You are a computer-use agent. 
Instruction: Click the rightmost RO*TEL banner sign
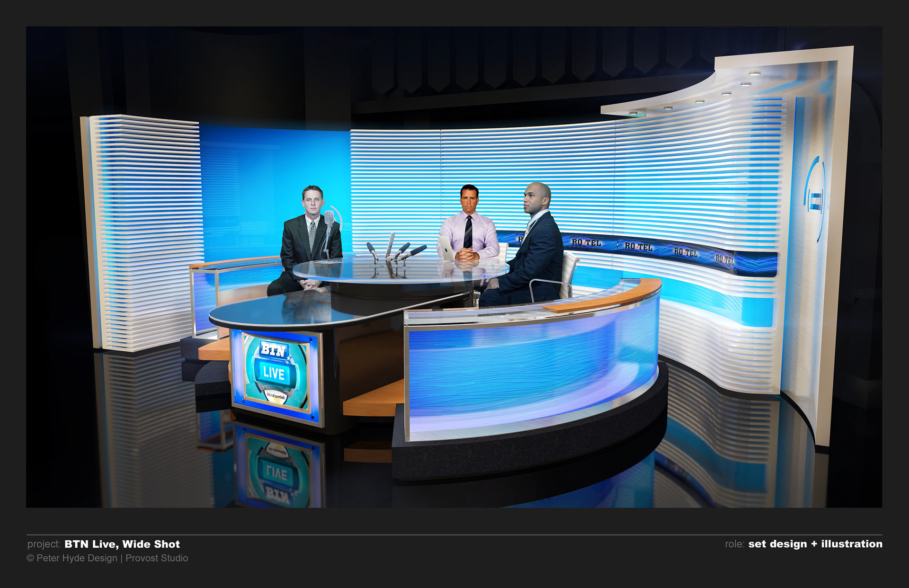pos(724,259)
